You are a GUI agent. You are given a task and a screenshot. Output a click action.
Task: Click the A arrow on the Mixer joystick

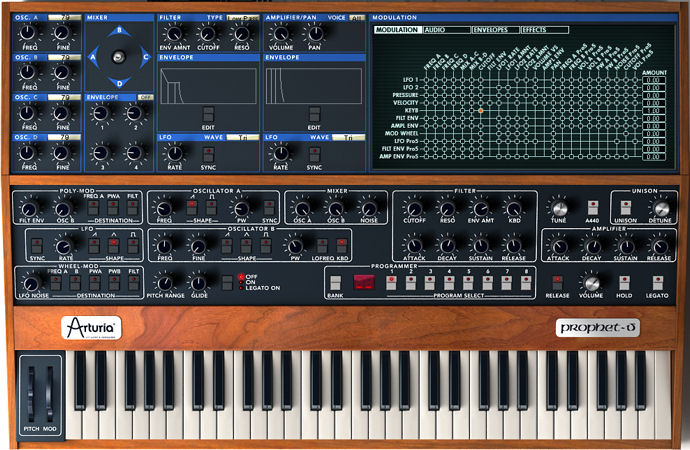pos(93,57)
